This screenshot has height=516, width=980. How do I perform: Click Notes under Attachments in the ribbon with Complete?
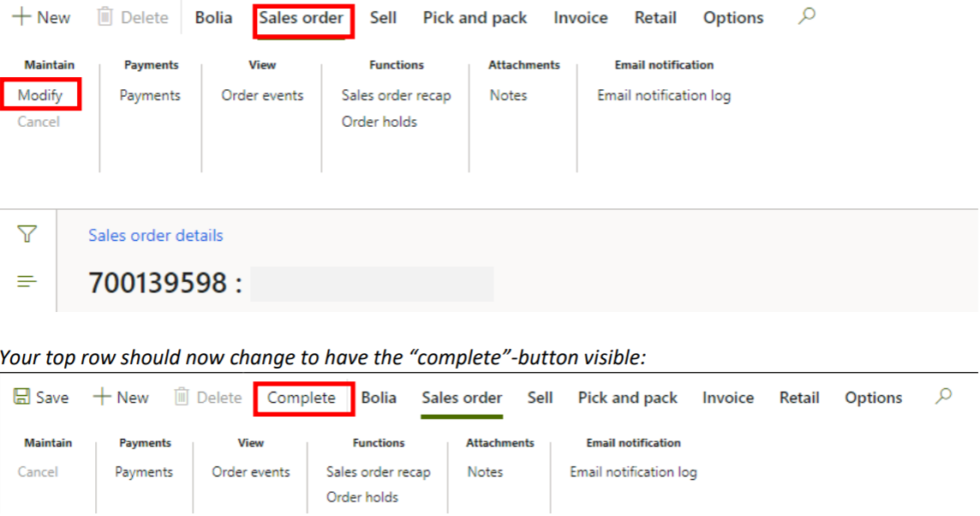click(485, 471)
